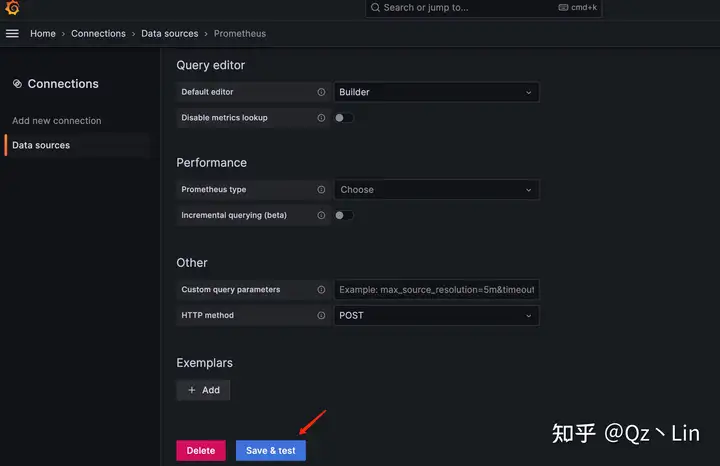Click the Default editor label
The height and width of the screenshot is (466, 720).
tap(207, 92)
